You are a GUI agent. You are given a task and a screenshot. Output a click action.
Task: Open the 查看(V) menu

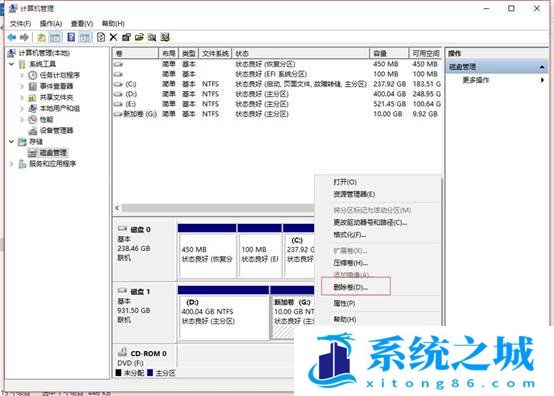(82, 24)
